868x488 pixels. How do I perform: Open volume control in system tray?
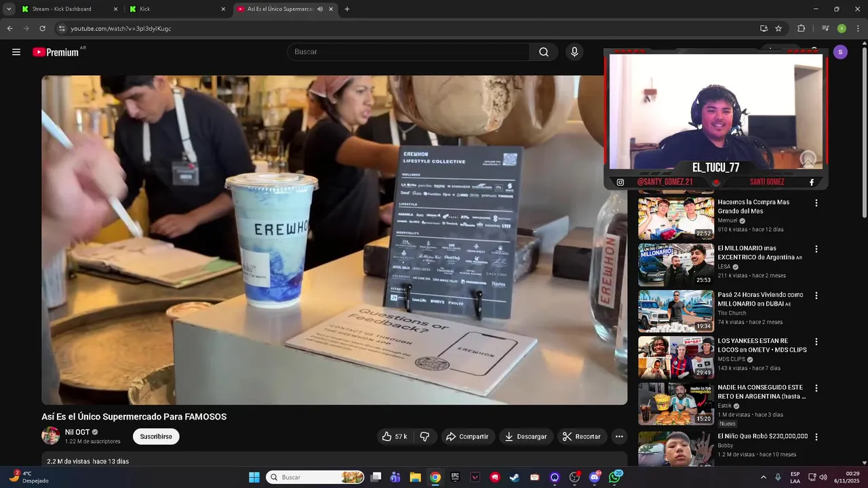[x=823, y=477]
